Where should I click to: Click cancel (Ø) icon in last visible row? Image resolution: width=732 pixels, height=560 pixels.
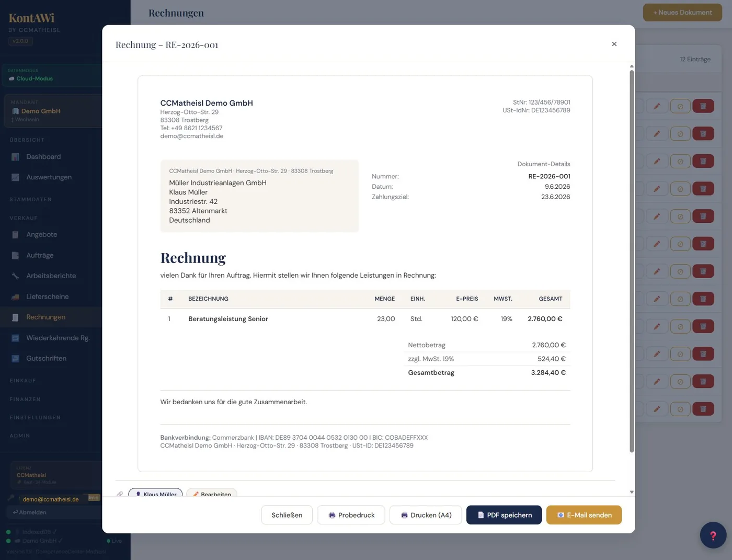pyautogui.click(x=680, y=409)
